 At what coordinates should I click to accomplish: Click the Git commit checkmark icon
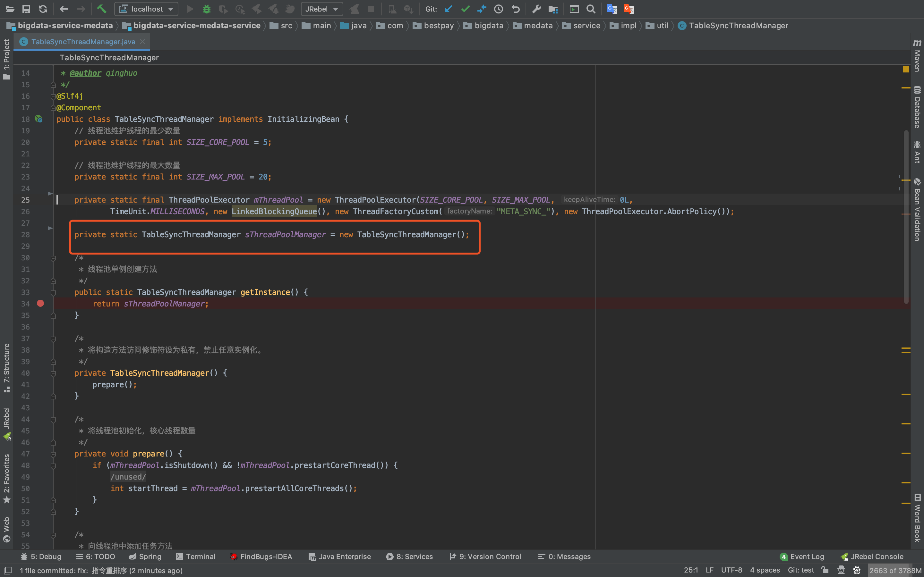click(x=465, y=9)
